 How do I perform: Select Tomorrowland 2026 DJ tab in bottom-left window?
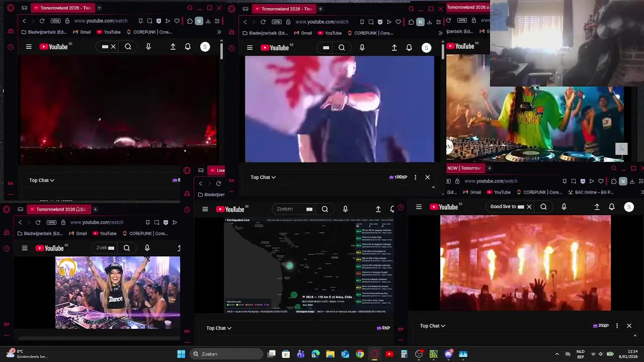point(58,209)
